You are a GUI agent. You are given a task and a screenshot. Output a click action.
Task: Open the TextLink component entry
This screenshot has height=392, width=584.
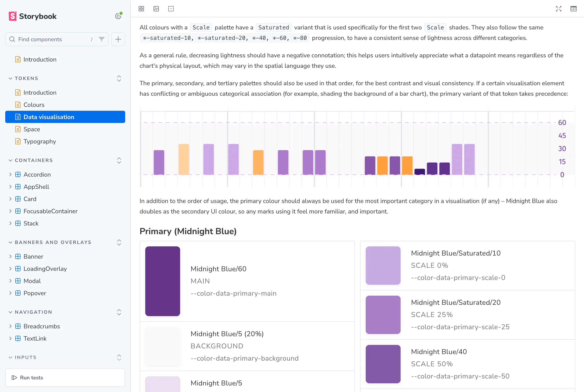click(x=65, y=339)
